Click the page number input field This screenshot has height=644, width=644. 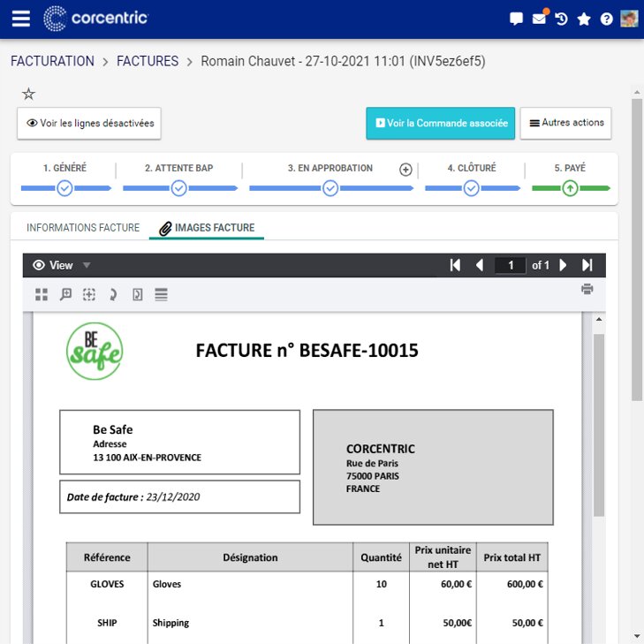[x=511, y=265]
